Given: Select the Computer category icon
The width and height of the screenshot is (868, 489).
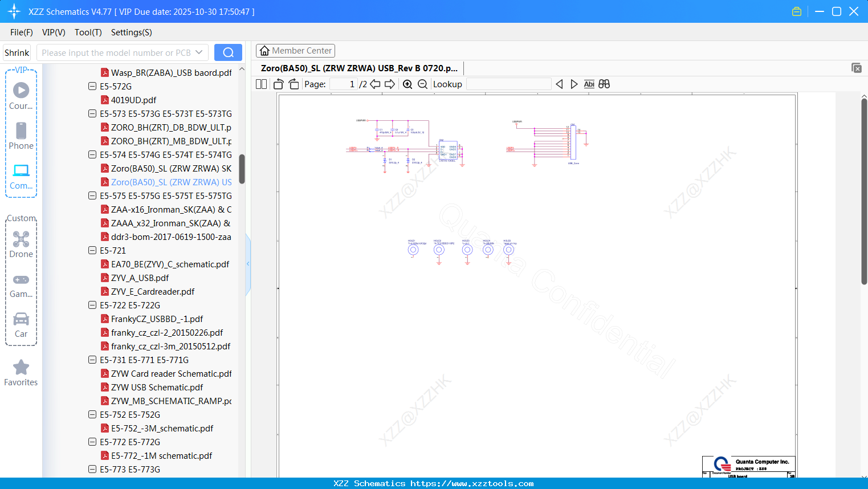Looking at the screenshot, I should (x=21, y=177).
